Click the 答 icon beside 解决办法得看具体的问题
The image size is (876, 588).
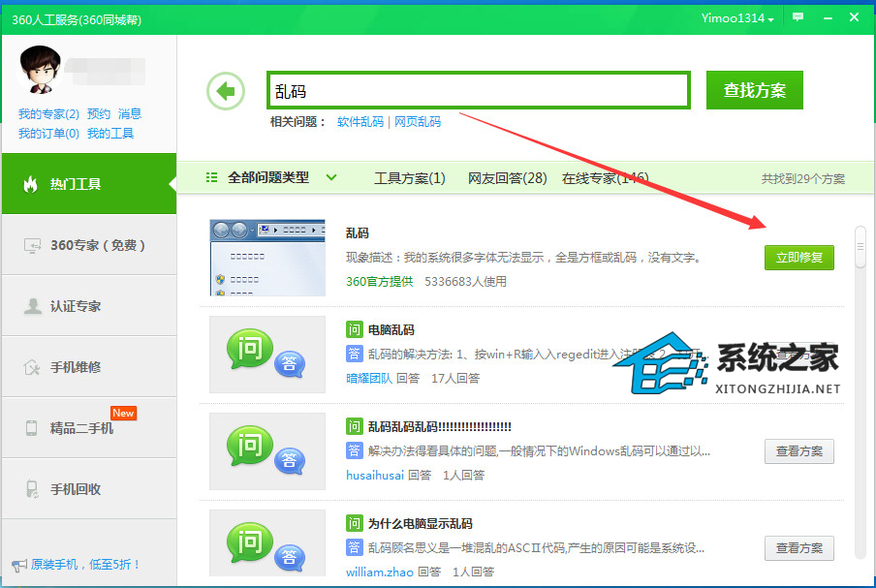[355, 450]
